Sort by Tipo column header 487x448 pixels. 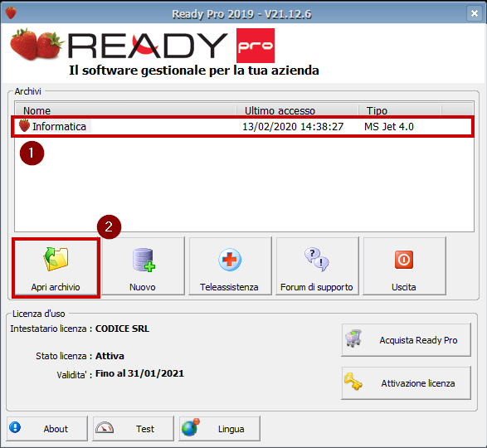click(x=400, y=110)
